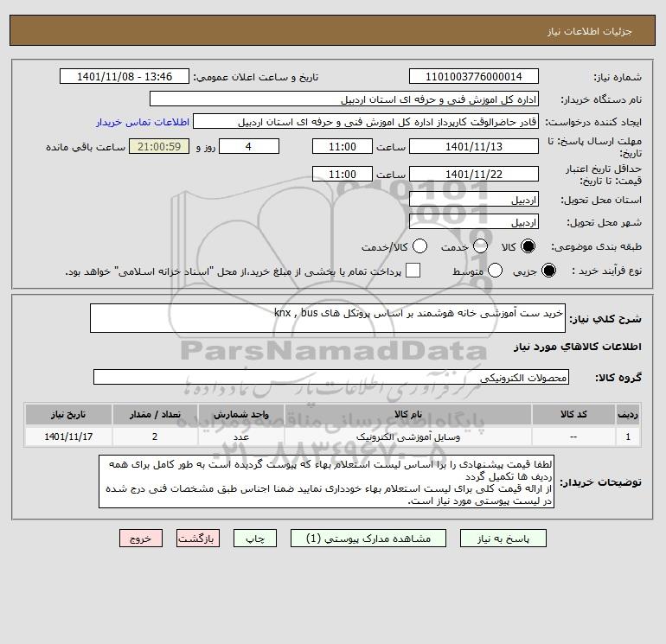Viewport: 666px width, 644px height.
Task: Click the جزئیات اطلاعات نیاز header title
Action: click(x=590, y=31)
